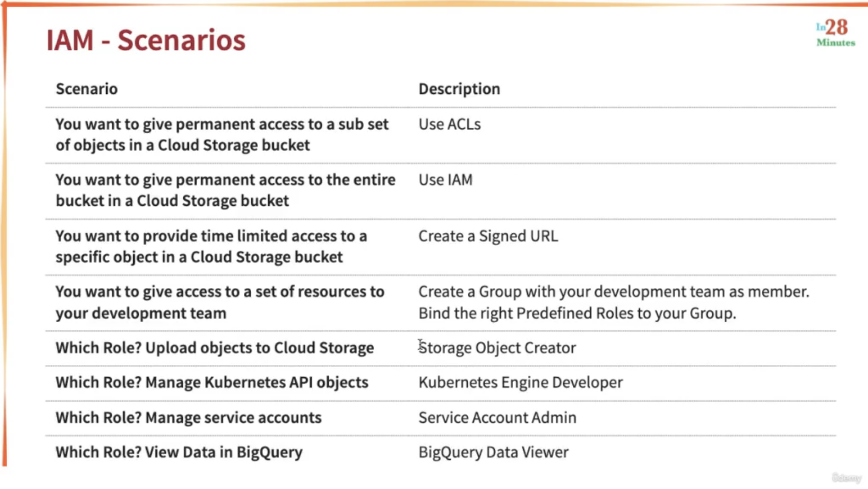Click the Create a Signed URL text

pos(488,236)
